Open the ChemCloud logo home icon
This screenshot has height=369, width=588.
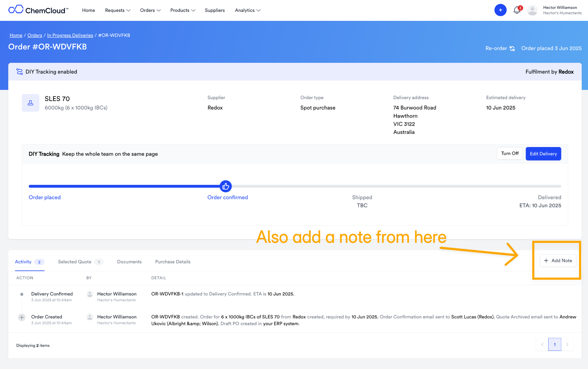(x=16, y=10)
